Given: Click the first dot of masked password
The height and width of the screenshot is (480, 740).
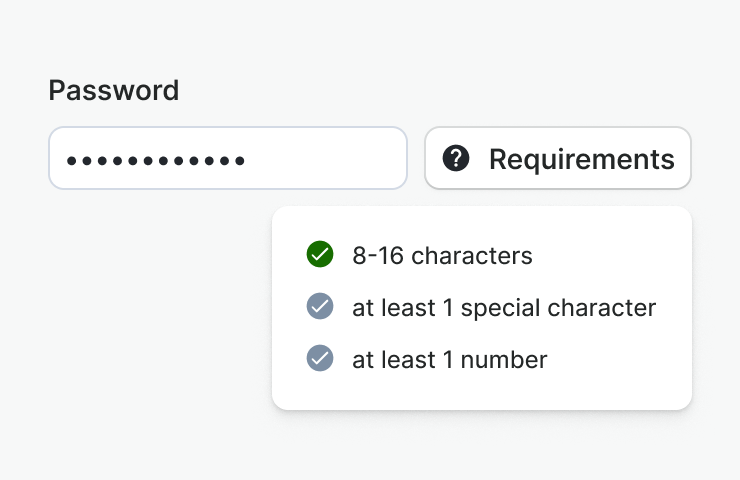Looking at the screenshot, I should tap(70, 159).
